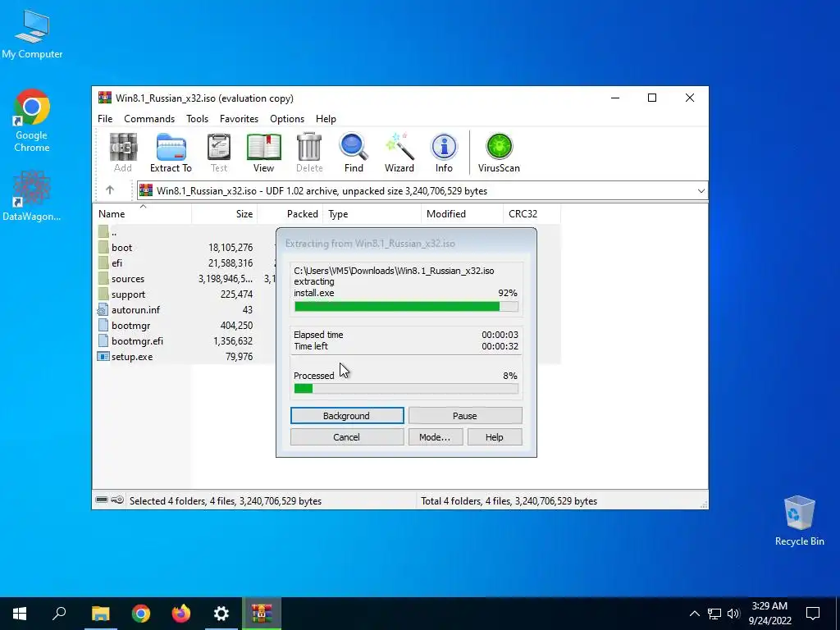
Task: Open the Find magnifier tool
Action: pyautogui.click(x=354, y=153)
